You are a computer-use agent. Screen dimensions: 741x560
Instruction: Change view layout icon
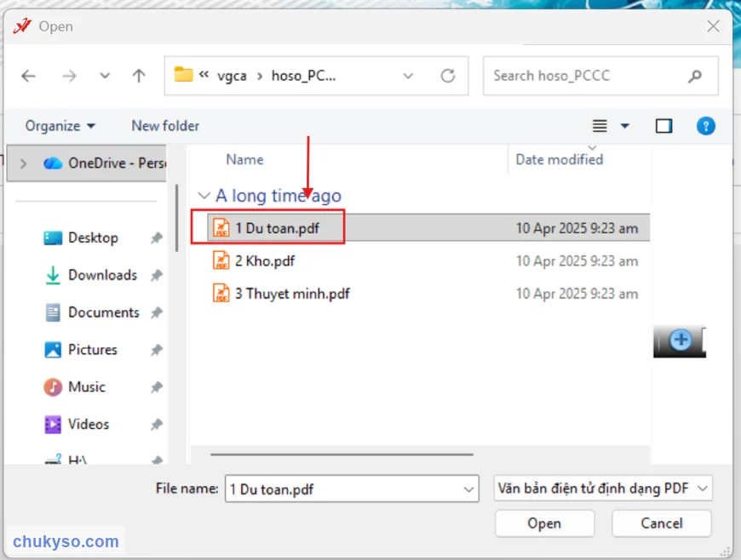(600, 126)
